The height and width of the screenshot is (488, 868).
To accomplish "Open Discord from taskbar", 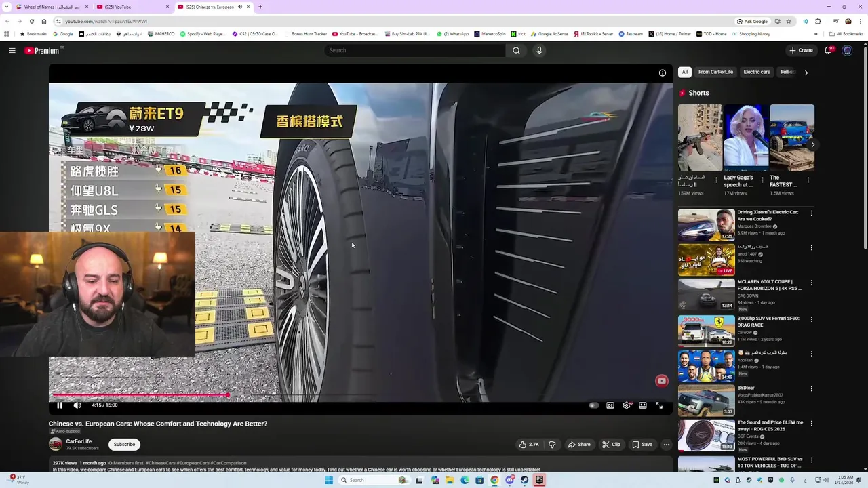I will click(509, 480).
